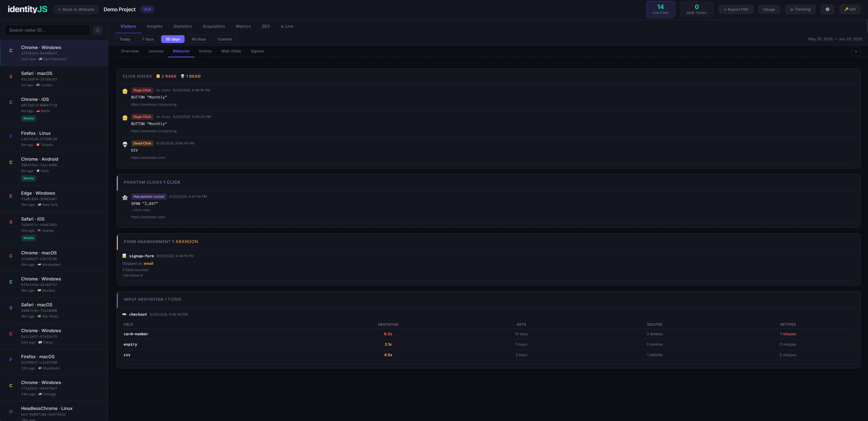Image resolution: width=868 pixels, height=421 pixels.
Task: Click the notepad icon beside signup-form
Action: 124,256
